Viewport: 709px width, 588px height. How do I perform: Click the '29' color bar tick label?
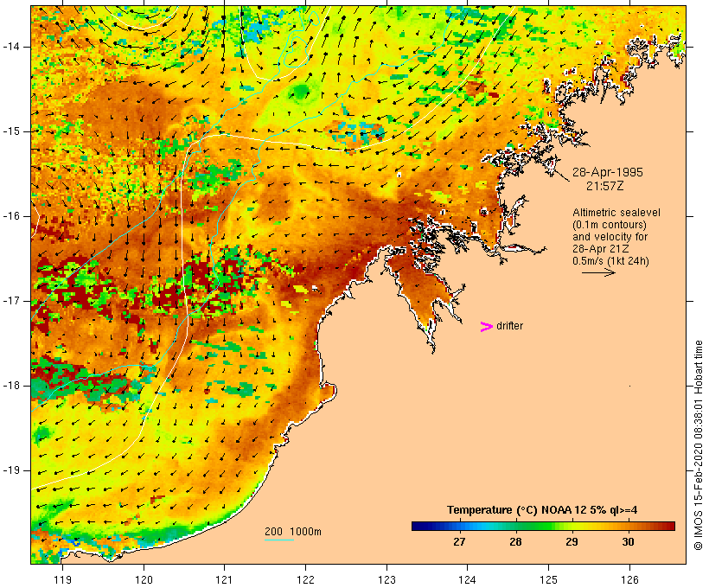(x=572, y=542)
